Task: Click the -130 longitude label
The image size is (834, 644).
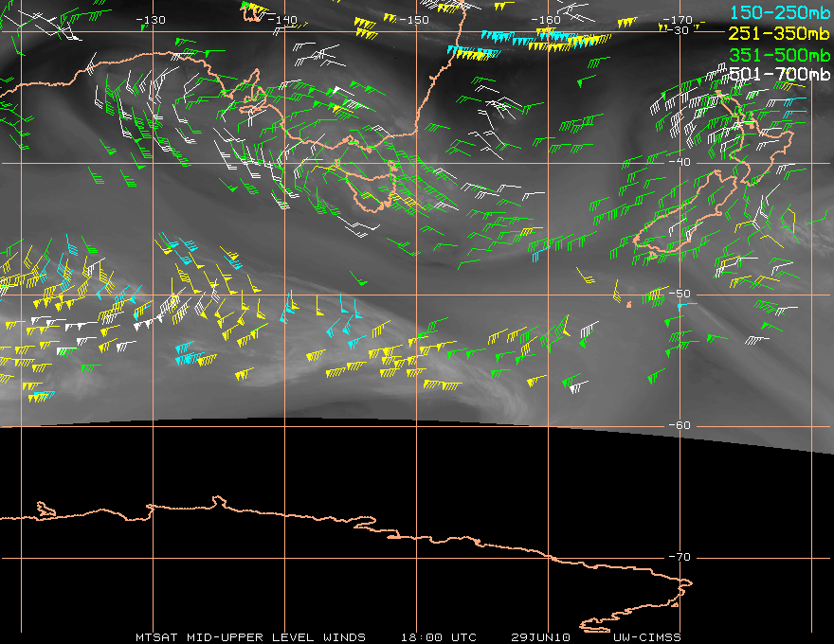Action: click(x=151, y=20)
